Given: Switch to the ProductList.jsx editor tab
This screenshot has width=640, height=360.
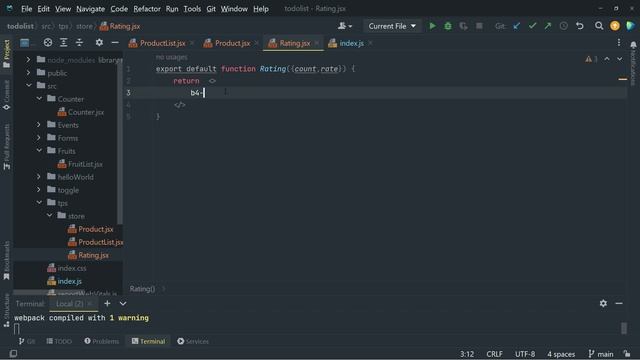Looking at the screenshot, I should (x=162, y=43).
